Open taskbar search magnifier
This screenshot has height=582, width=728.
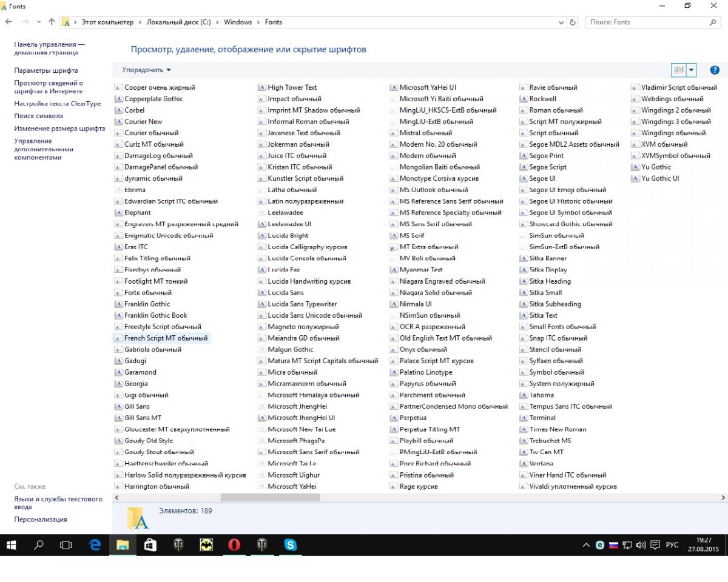pyautogui.click(x=39, y=545)
